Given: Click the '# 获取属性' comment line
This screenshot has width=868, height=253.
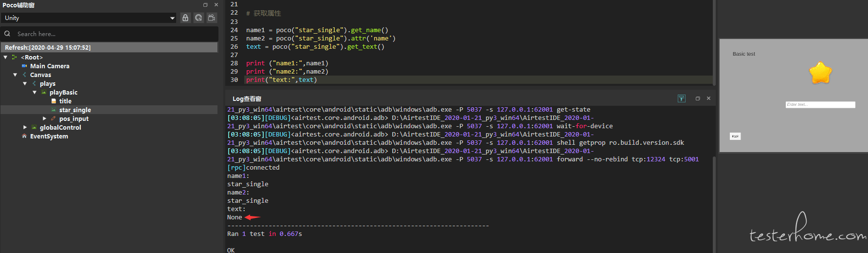Looking at the screenshot, I should 264,13.
